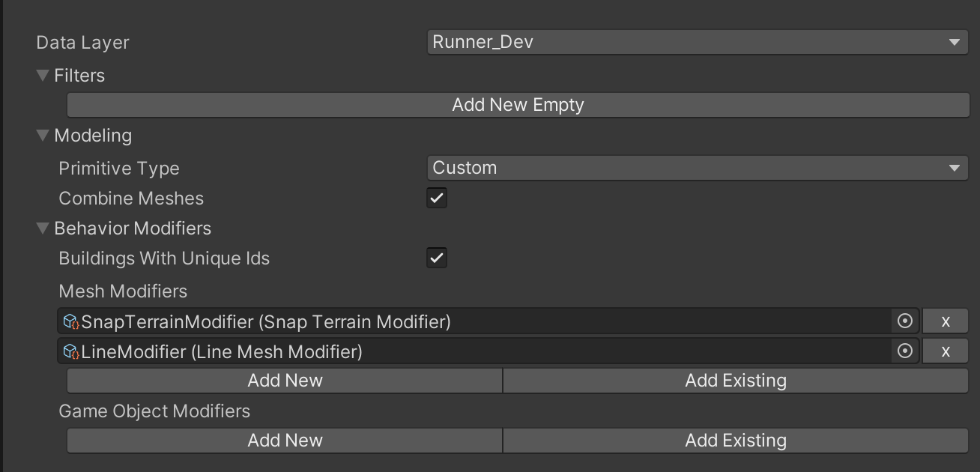Click the Add New Empty filter button

point(518,105)
